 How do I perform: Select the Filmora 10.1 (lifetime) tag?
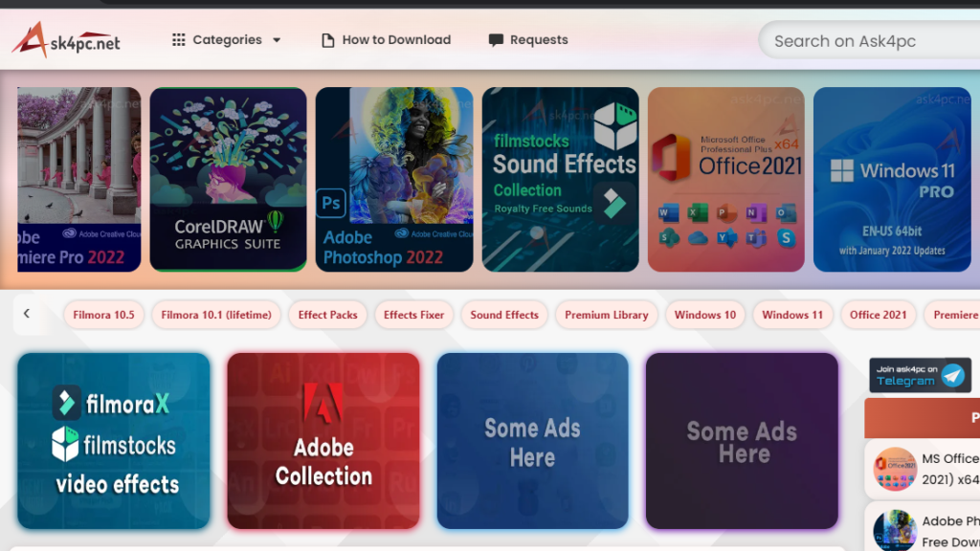coord(216,315)
